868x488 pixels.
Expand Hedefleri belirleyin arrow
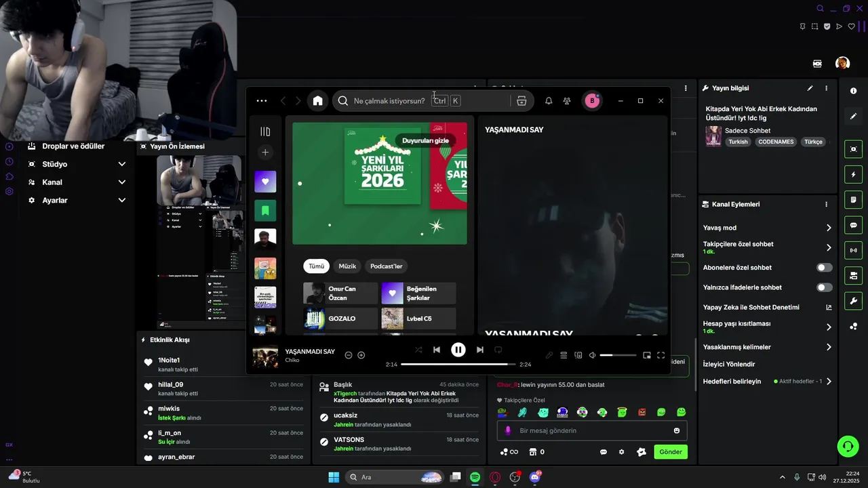point(829,382)
